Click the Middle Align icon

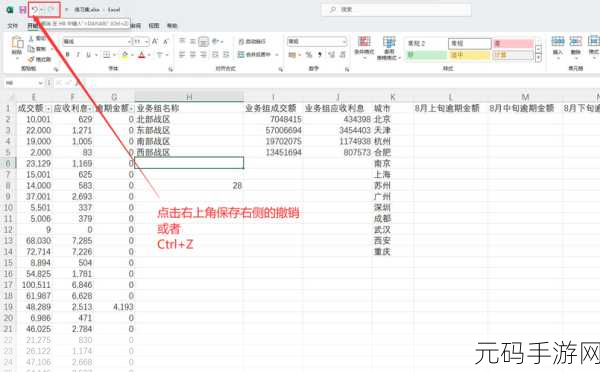[x=193, y=41]
